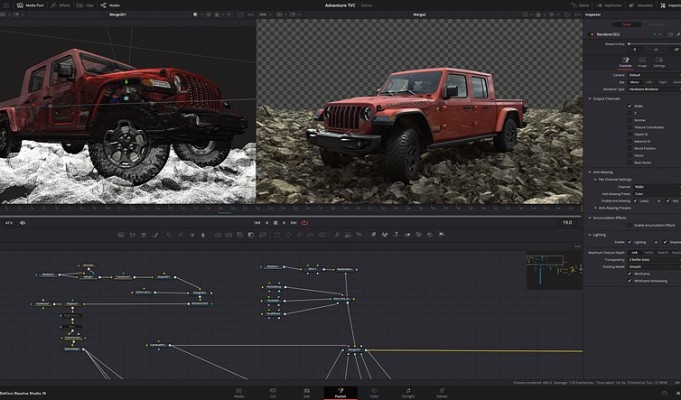Set Maximum Texture Depth to int16
Screen dimensions: 681x400
(648, 253)
